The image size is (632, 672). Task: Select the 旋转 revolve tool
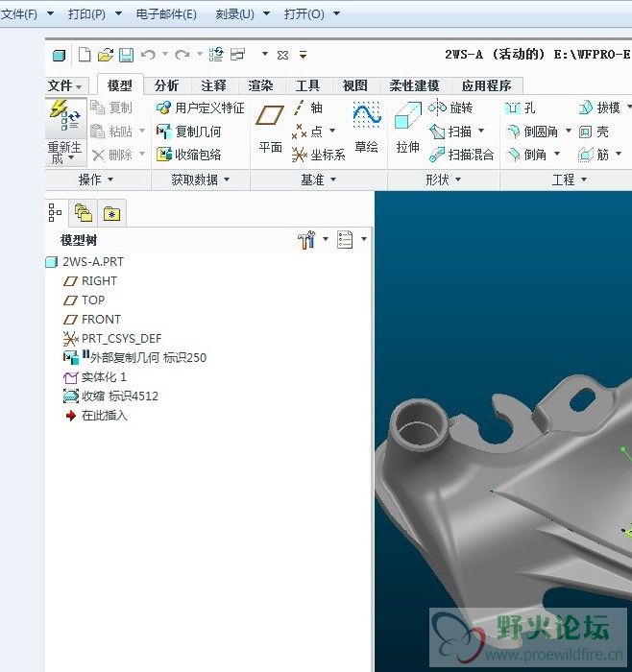(450, 108)
